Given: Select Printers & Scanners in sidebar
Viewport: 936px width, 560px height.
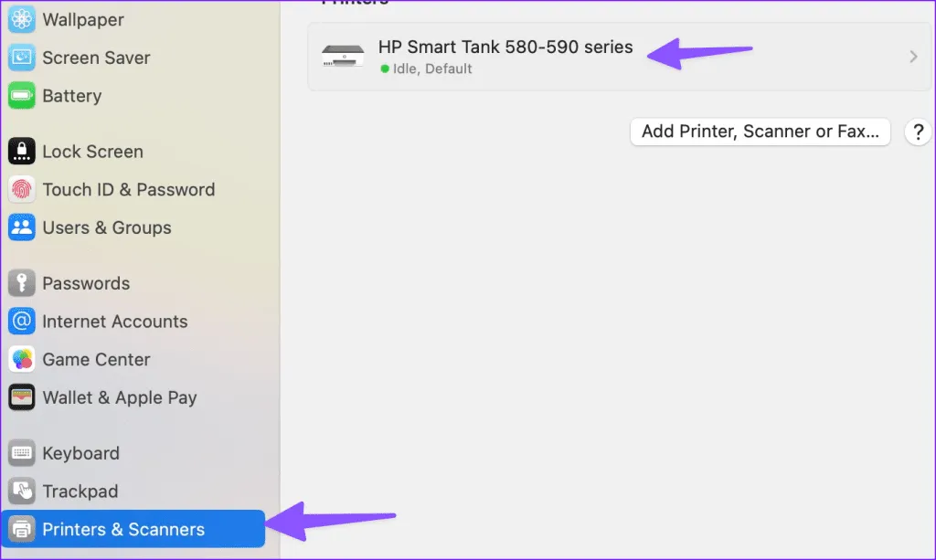Looking at the screenshot, I should (x=123, y=529).
